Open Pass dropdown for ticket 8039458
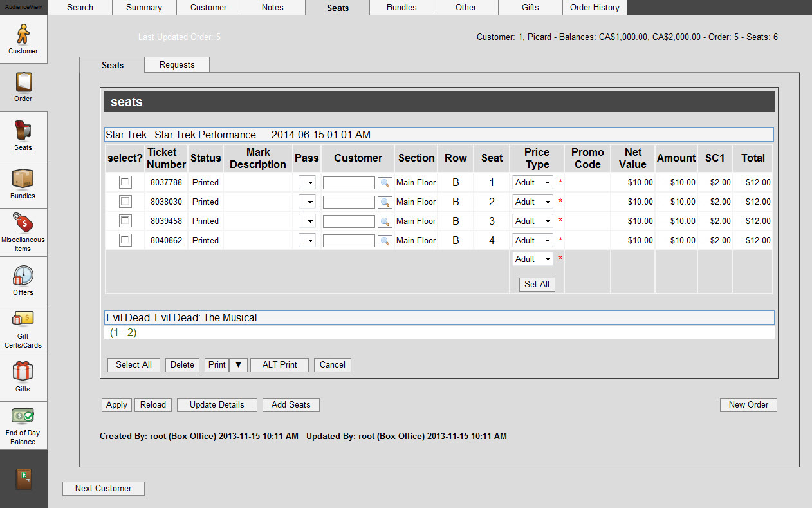The height and width of the screenshot is (508, 812). coord(308,221)
